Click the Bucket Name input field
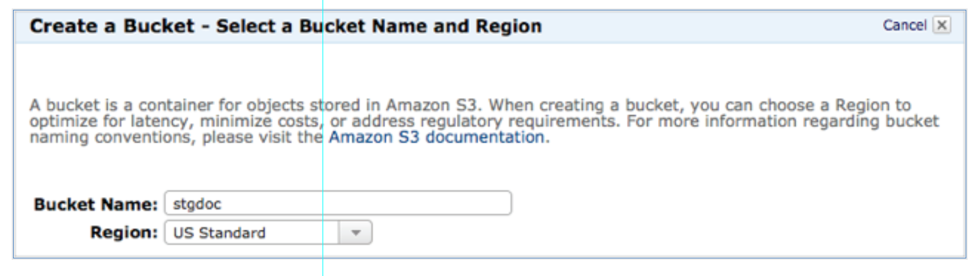 tap(338, 204)
